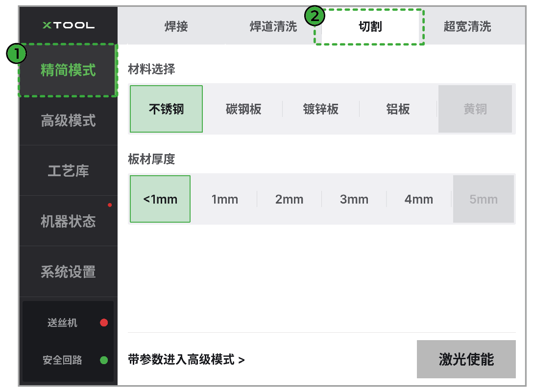Click the 板材厚度 heading
This screenshot has width=533, height=392.
(151, 159)
